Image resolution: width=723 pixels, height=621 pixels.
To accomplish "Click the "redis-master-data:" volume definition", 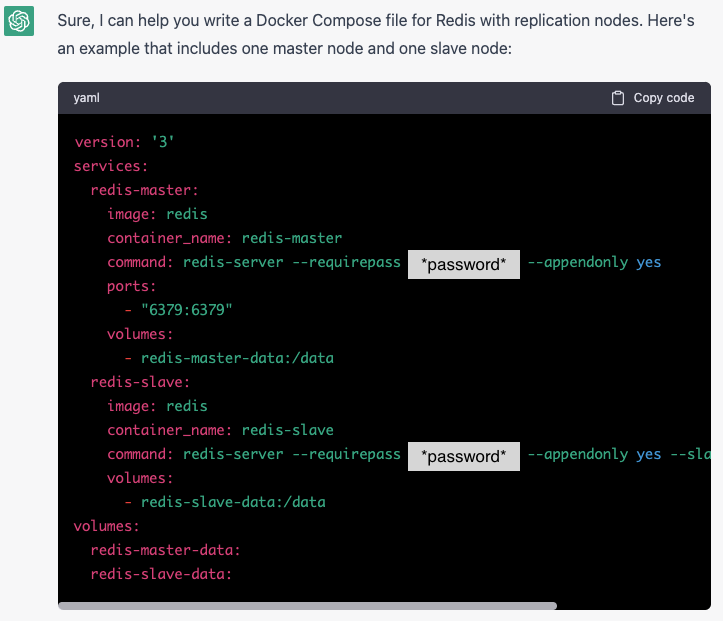I will pos(166,550).
